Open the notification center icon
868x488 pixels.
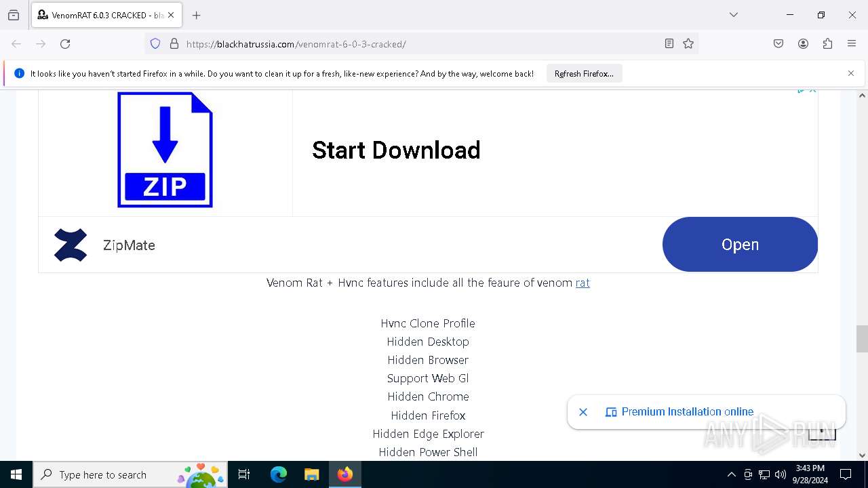[x=846, y=474]
